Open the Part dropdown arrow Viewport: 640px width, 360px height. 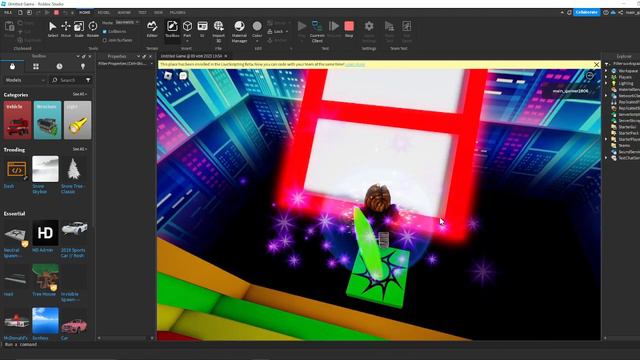pos(187,41)
